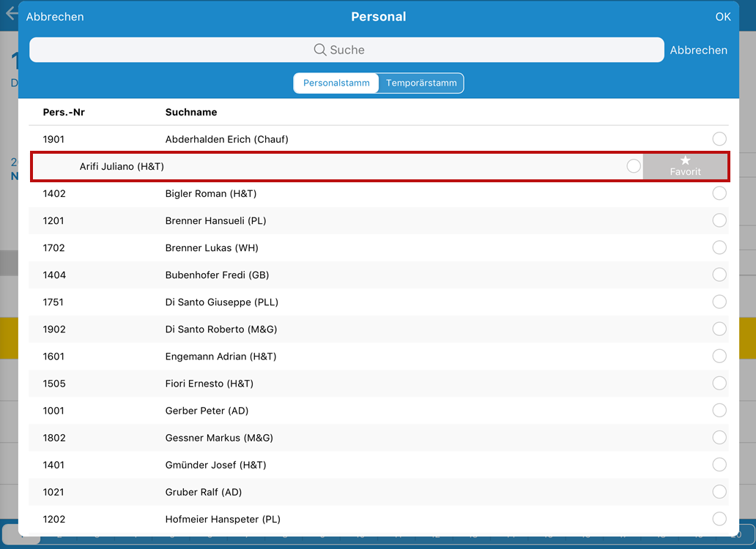Click personnel number 1751

click(53, 302)
